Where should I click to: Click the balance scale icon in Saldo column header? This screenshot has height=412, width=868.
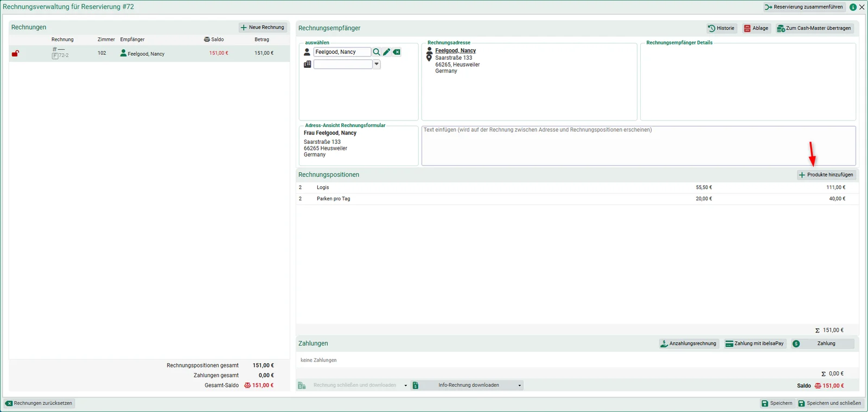tap(207, 40)
